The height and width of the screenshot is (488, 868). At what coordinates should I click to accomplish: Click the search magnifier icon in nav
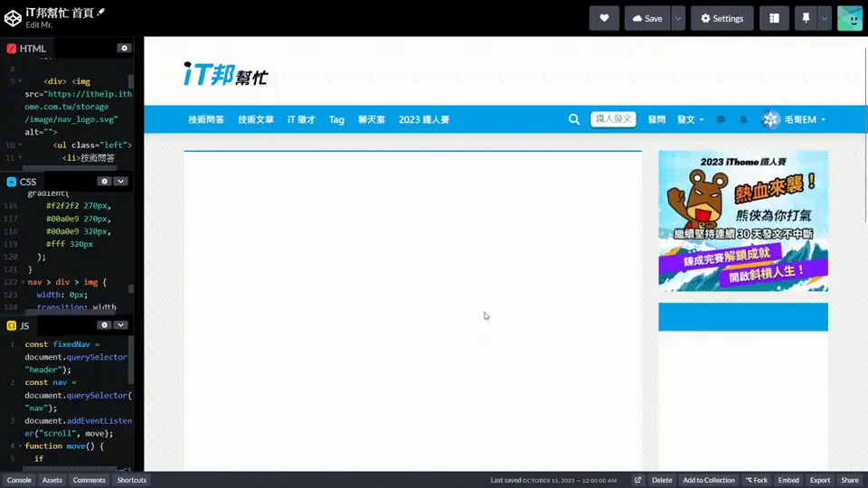[x=574, y=119]
